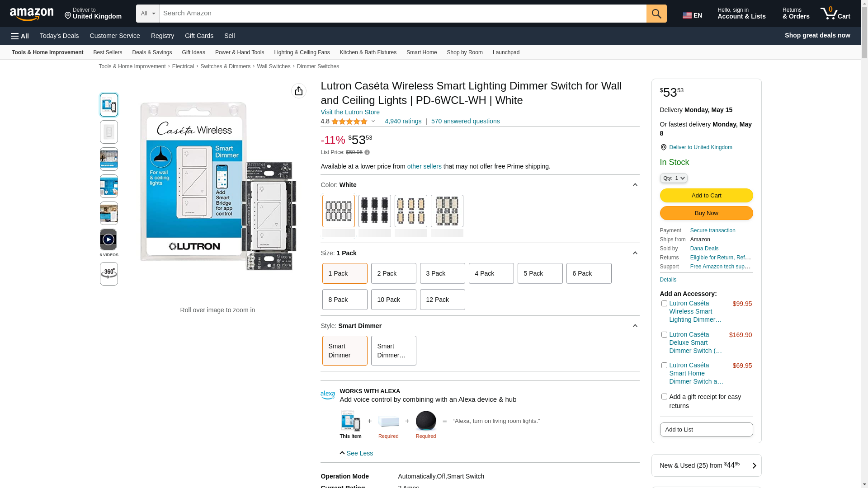The height and width of the screenshot is (488, 868).
Task: Select the 3 Pack size option
Action: tap(442, 273)
